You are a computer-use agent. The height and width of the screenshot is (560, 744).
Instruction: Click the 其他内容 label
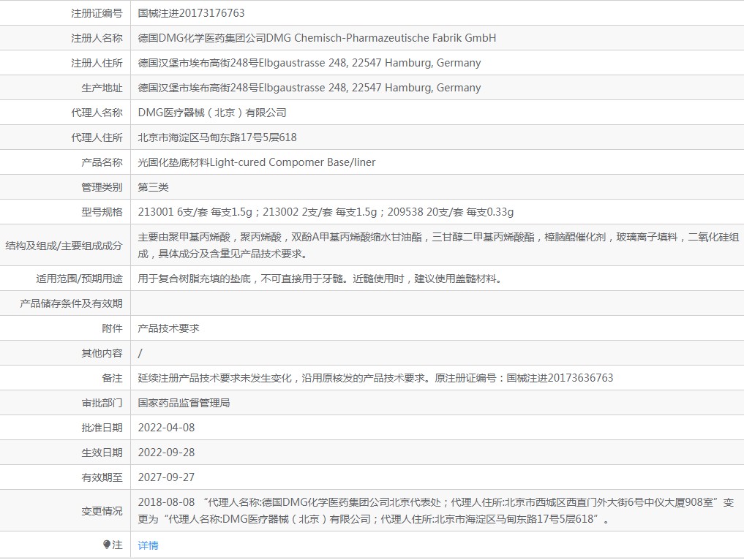[x=102, y=353]
